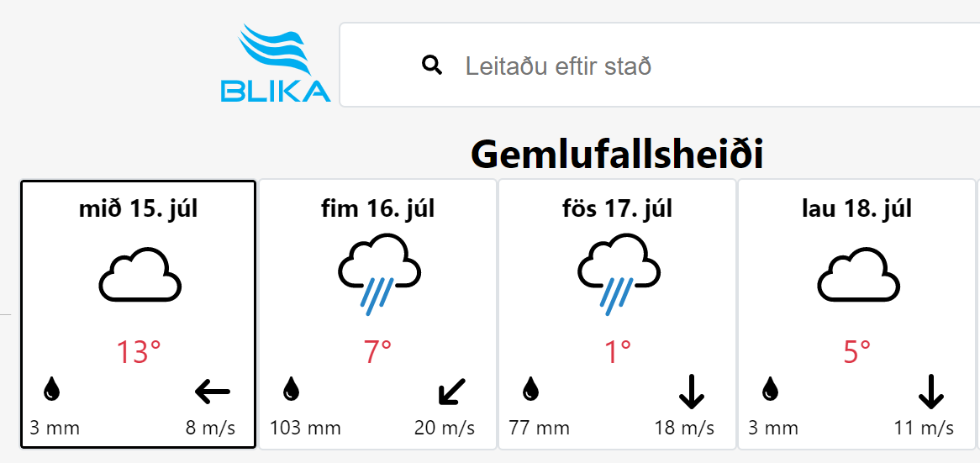
Task: Click the search magnifier icon
Action: 432,65
